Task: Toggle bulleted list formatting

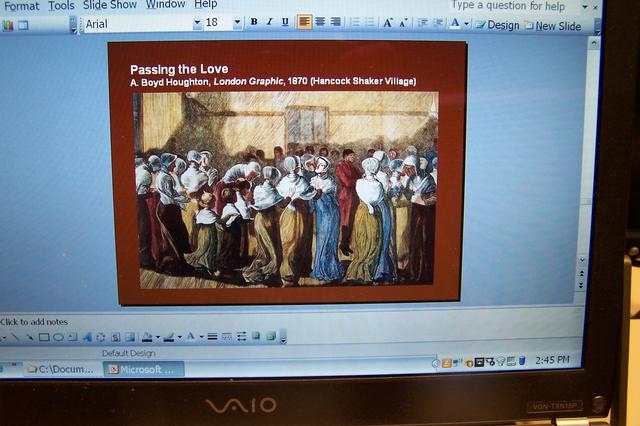Action: click(x=370, y=22)
